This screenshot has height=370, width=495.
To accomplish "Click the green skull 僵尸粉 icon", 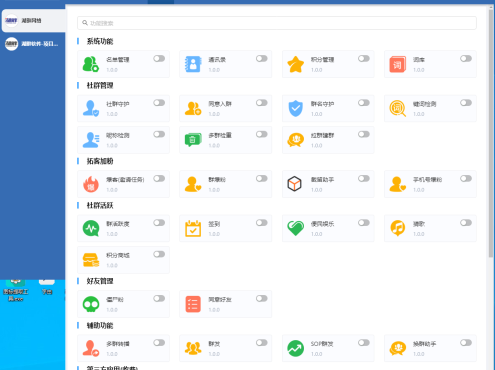I will point(91,304).
